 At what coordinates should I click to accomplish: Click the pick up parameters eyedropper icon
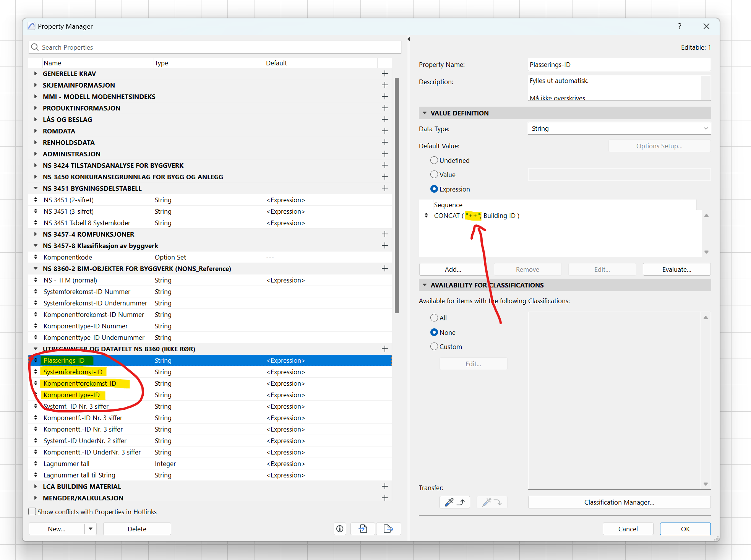(454, 502)
